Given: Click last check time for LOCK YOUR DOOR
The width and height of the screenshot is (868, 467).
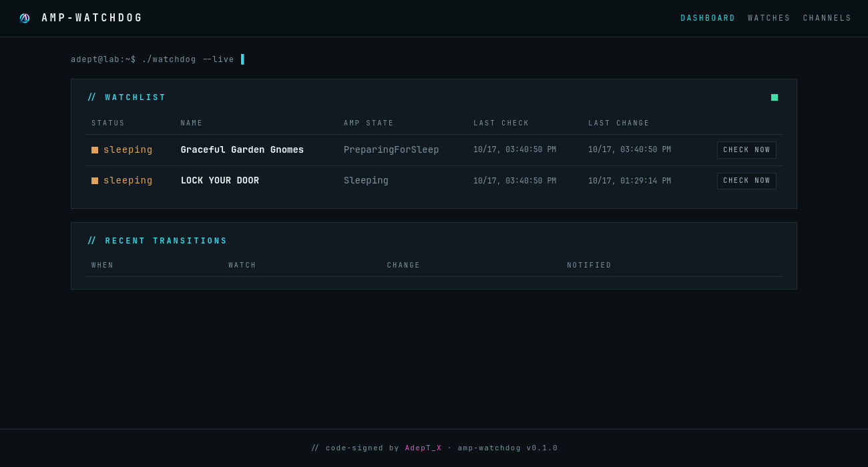Looking at the screenshot, I should (x=515, y=181).
